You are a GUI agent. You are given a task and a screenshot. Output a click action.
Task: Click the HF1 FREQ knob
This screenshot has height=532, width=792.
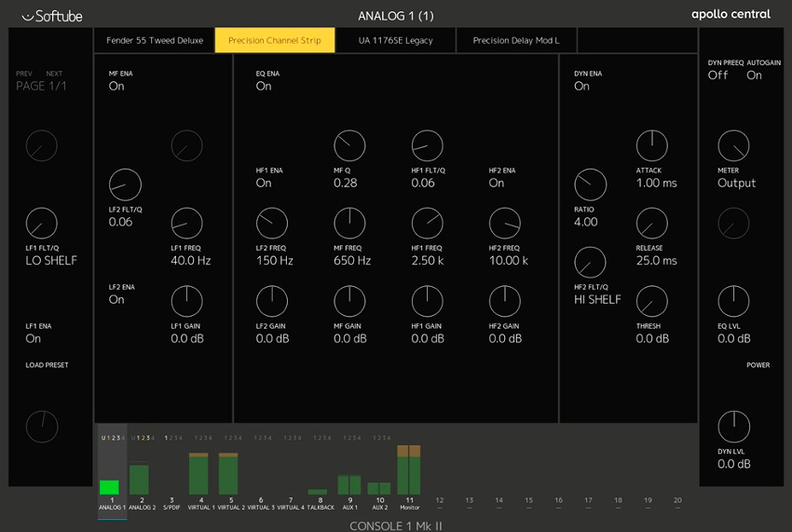click(x=428, y=224)
